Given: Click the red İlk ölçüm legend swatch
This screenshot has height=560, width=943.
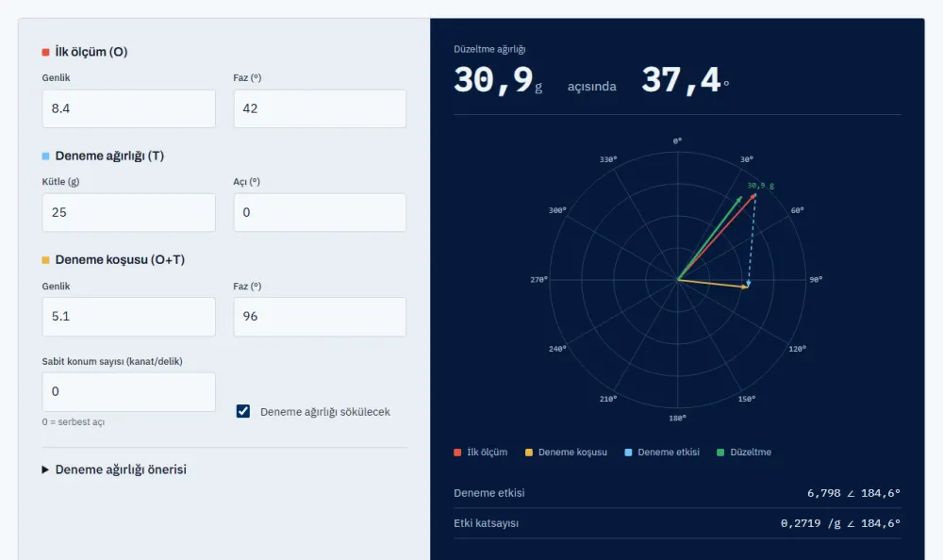Looking at the screenshot, I should (x=457, y=453).
